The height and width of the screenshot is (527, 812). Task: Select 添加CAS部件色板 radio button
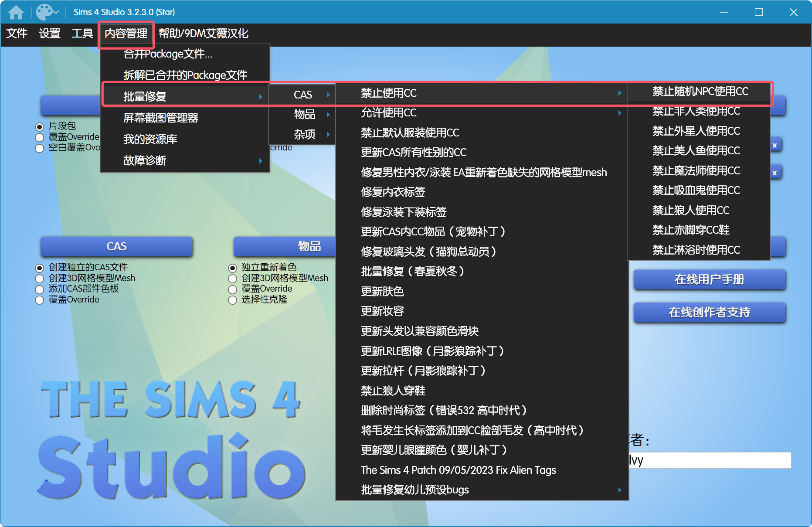click(x=40, y=289)
